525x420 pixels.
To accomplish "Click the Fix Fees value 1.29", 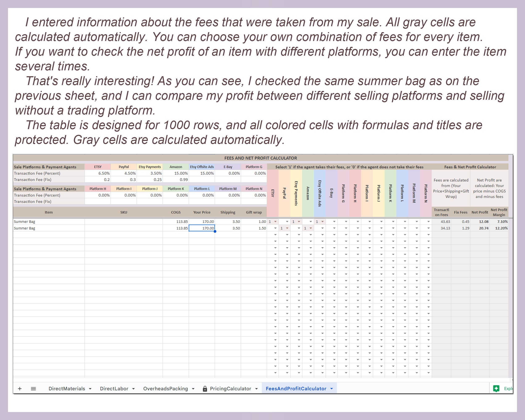I will click(461, 228).
